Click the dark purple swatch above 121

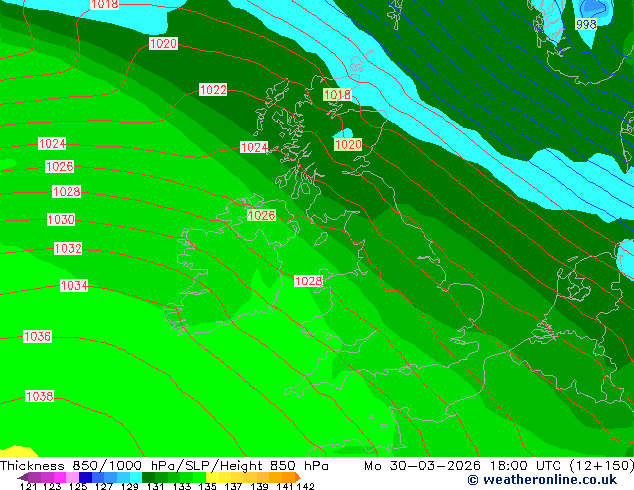point(34,477)
